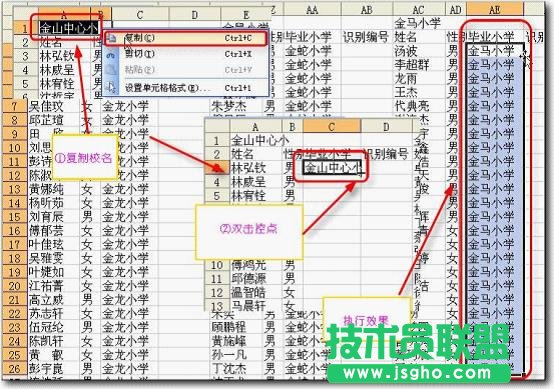This screenshot has height=389, width=554.
Task: Click the cell containing 马晨轩
Action: 256,306
